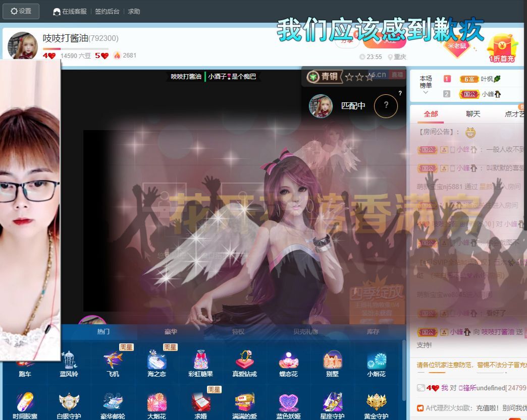
Task: Open the 1折首充 red packet
Action: pyautogui.click(x=502, y=49)
